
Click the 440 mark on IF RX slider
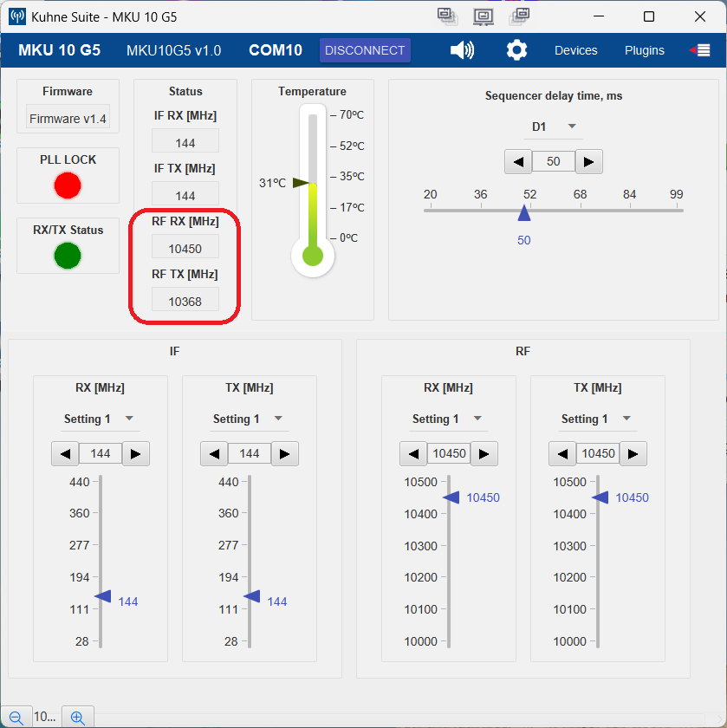[80, 482]
